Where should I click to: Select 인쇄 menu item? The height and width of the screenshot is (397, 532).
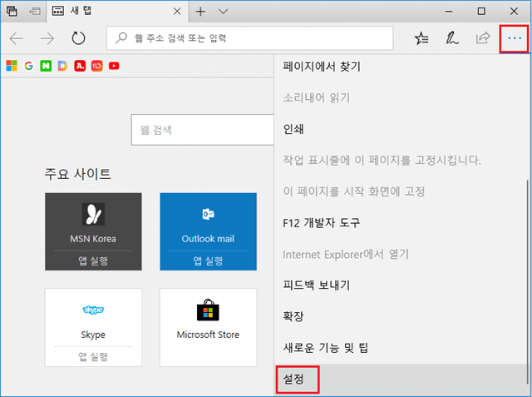click(400, 129)
